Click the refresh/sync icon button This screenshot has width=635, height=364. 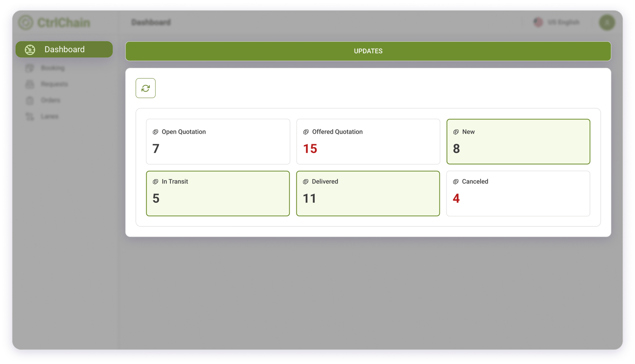[x=145, y=88]
